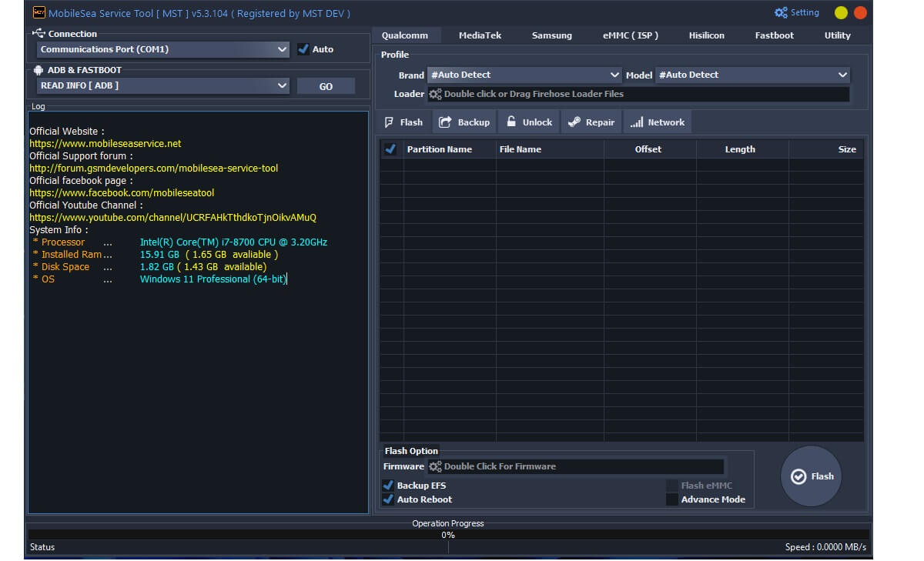Switch to the Hisilicon tab
Image resolution: width=924 pixels, height=561 pixels.
(706, 35)
